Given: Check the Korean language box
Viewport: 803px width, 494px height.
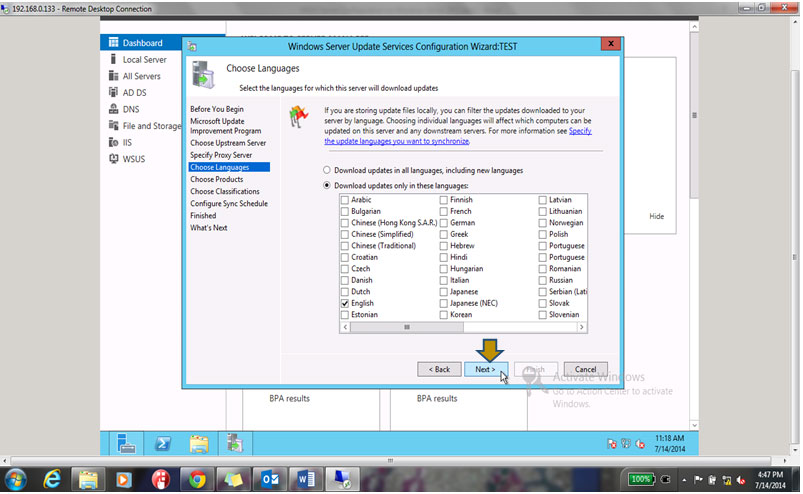Looking at the screenshot, I should tap(443, 315).
